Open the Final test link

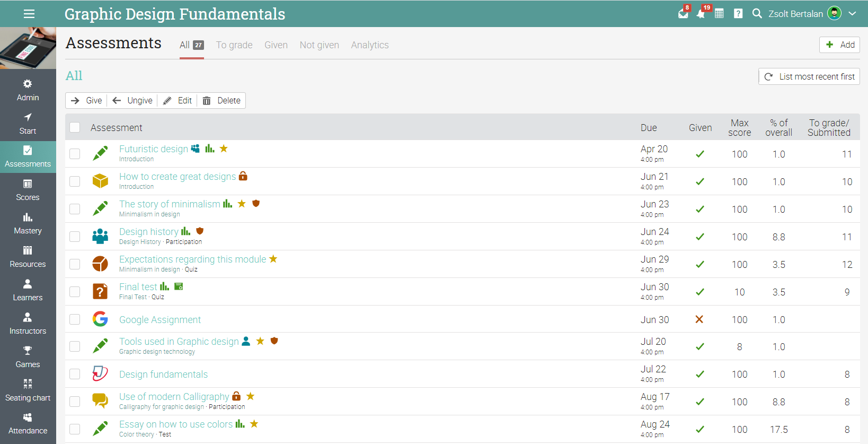(x=138, y=287)
